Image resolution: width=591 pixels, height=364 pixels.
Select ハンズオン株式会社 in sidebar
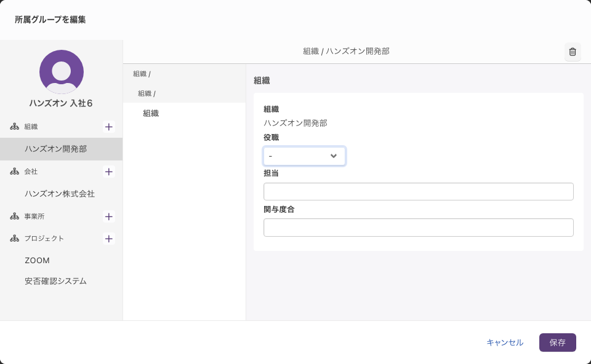(61, 194)
